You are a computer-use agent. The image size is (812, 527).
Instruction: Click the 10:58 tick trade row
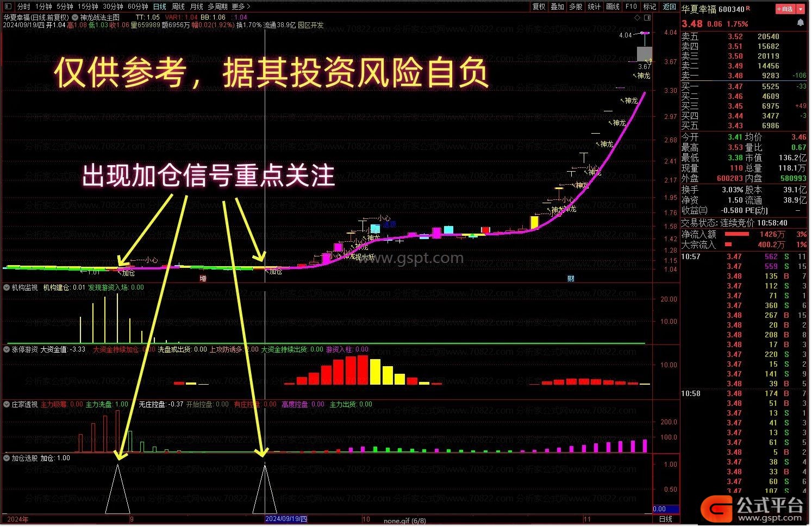click(744, 393)
